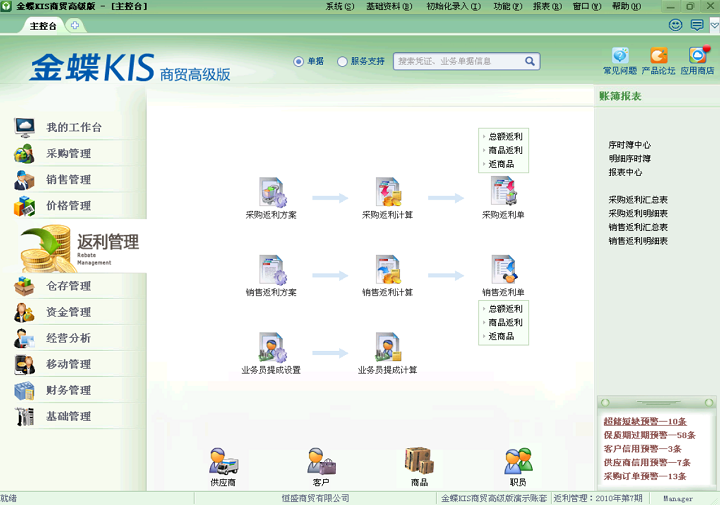Screen dimensions: 720x505
Task: Open 采购返利明细表 report
Action: click(x=638, y=213)
